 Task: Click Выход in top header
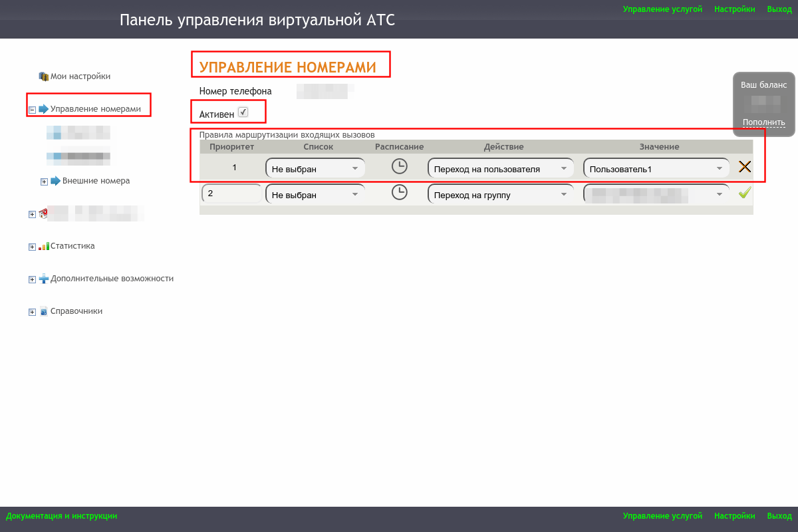779,9
